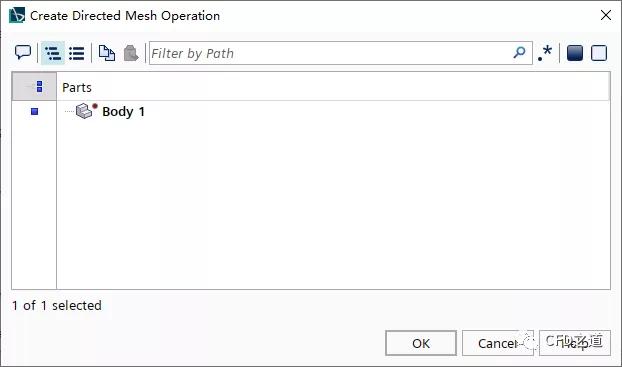
Task: Click the empty deselect-all square icon
Action: pyautogui.click(x=599, y=53)
